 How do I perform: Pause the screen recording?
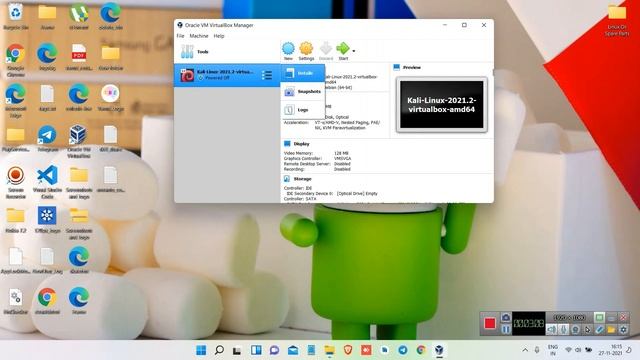(x=505, y=329)
